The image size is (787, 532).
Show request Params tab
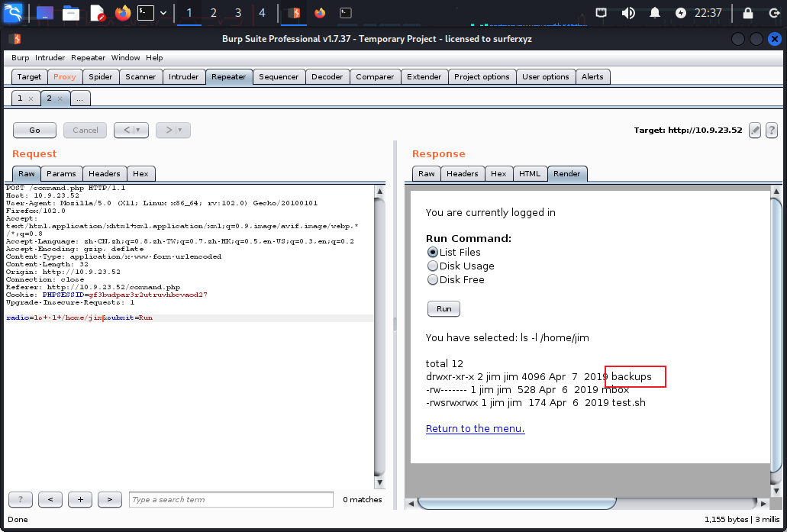pyautogui.click(x=61, y=174)
